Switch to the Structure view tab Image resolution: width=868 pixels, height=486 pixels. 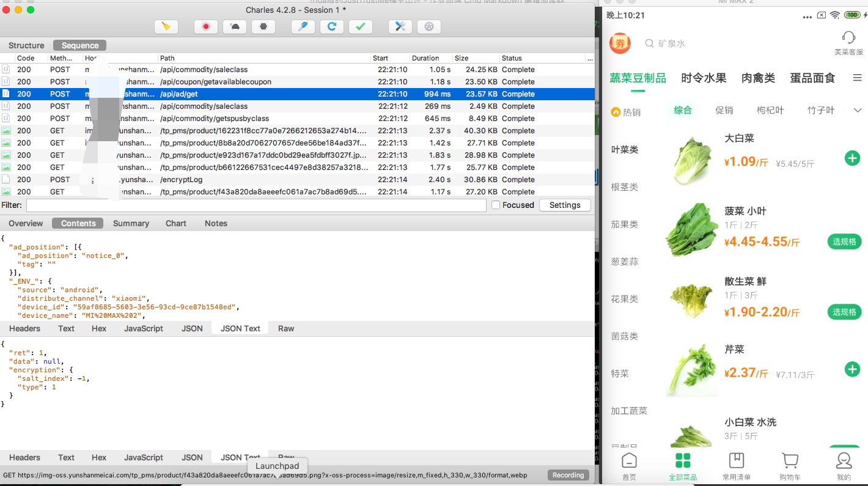(x=26, y=45)
